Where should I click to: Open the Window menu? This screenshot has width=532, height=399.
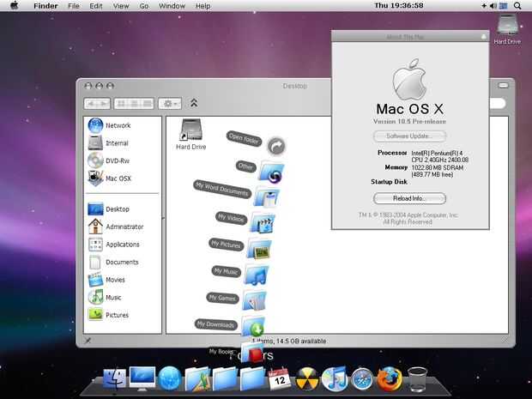172,6
